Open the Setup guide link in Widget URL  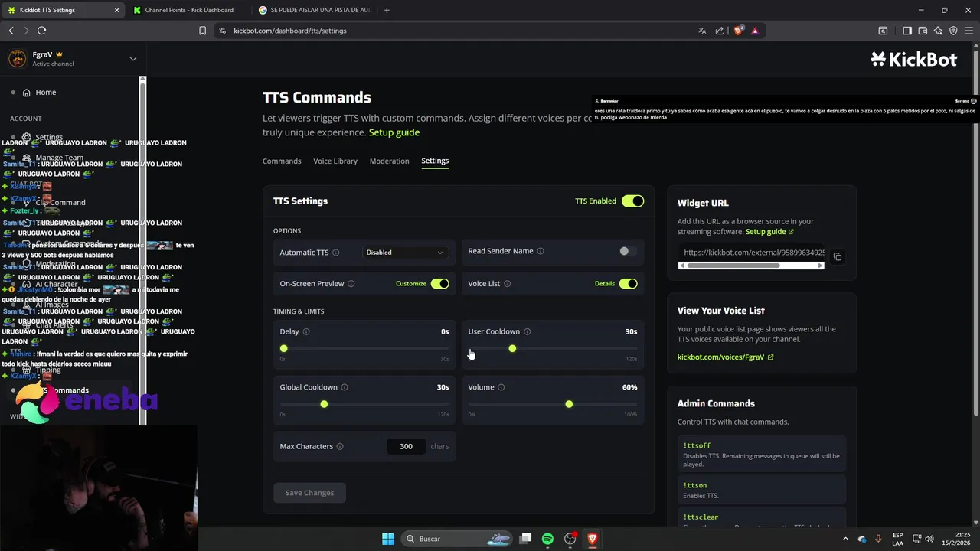769,232
